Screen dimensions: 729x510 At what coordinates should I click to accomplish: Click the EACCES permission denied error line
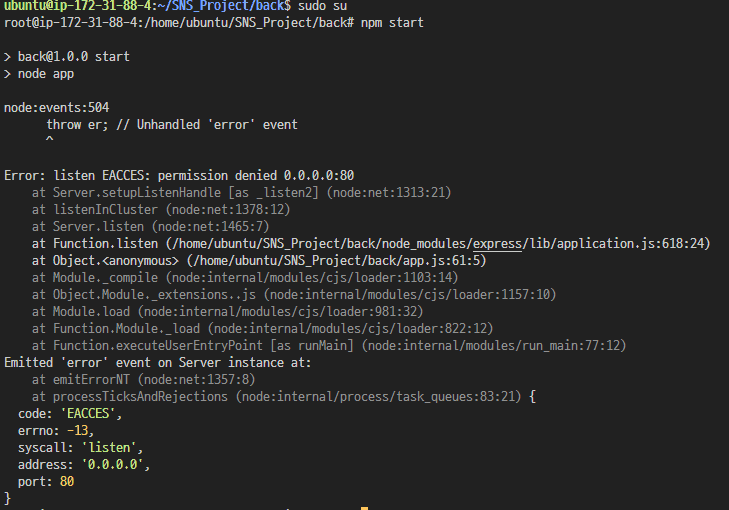pyautogui.click(x=179, y=176)
